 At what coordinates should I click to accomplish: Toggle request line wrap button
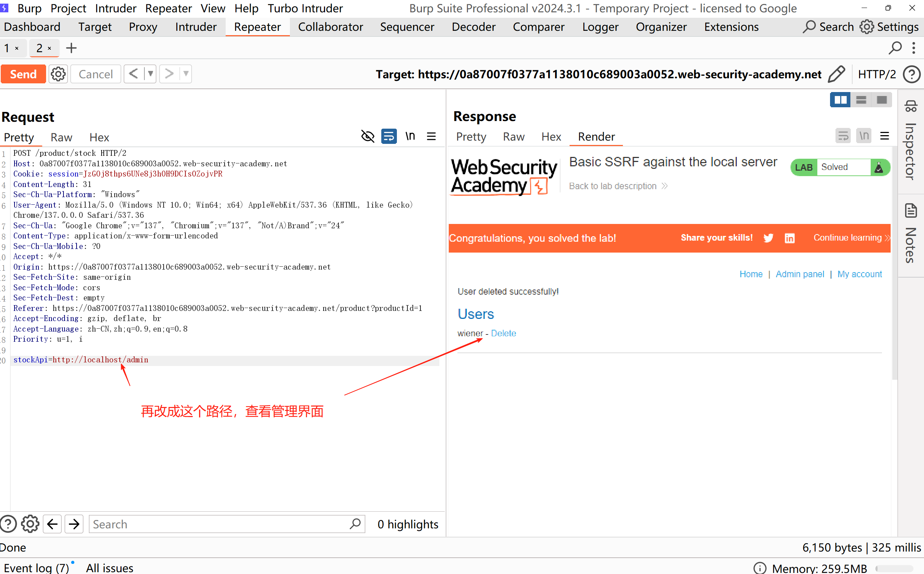389,136
